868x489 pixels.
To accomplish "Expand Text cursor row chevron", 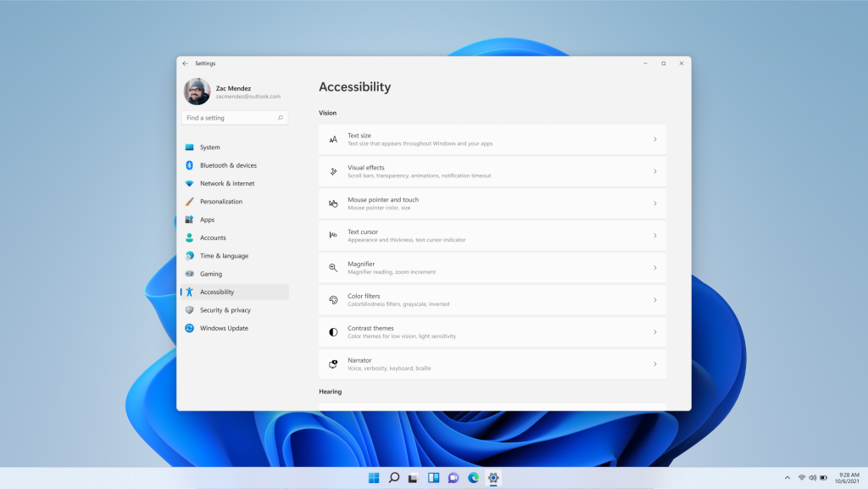I will pos(655,236).
